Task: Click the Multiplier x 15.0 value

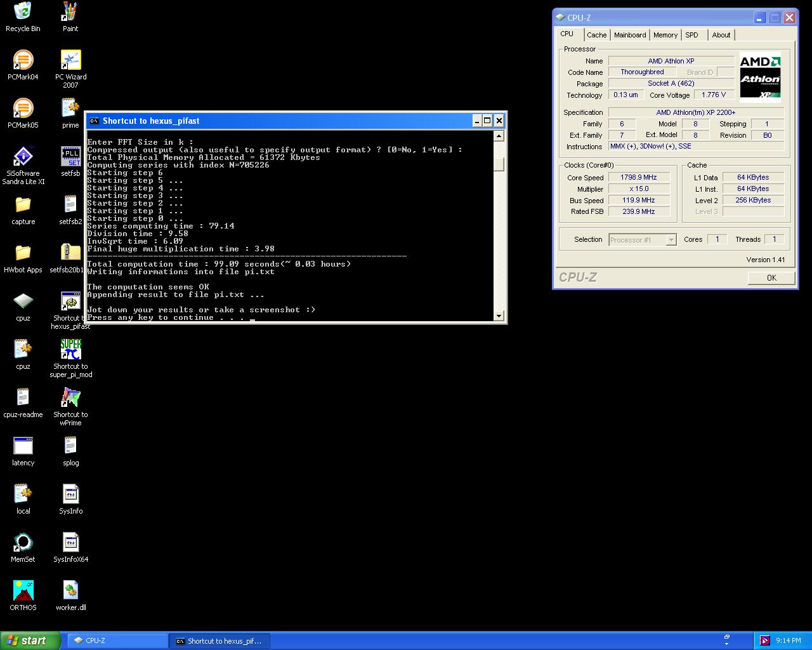Action: click(639, 189)
